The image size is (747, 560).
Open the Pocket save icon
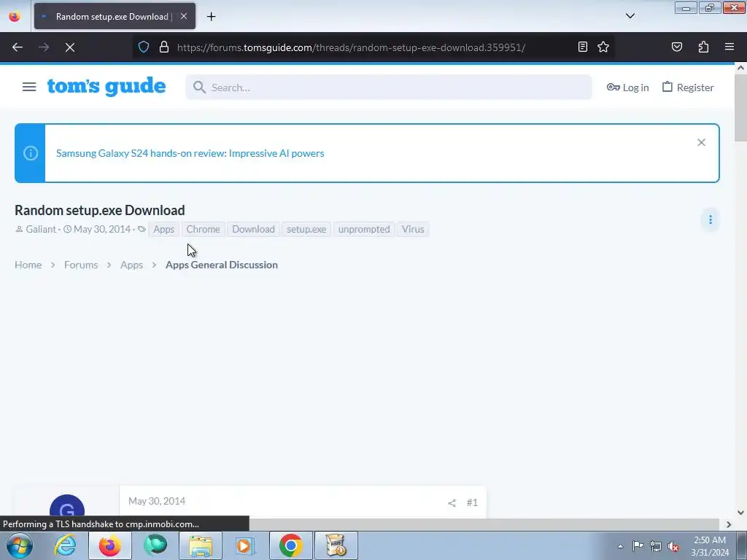pos(677,47)
